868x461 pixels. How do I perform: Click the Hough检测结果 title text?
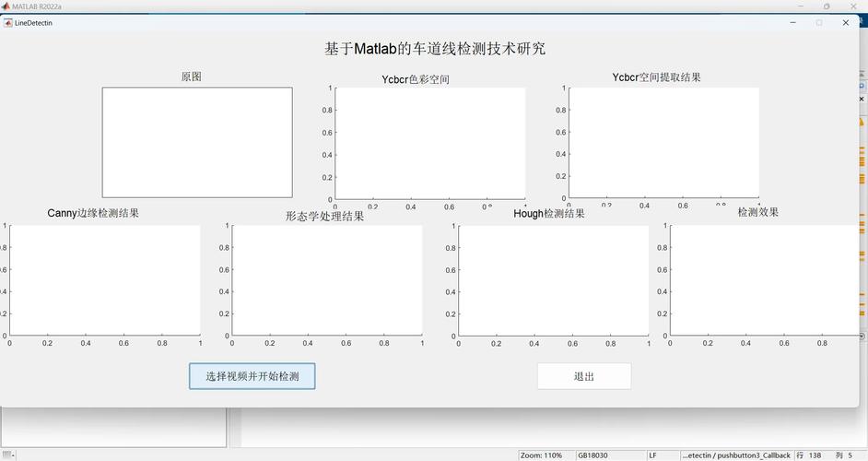coord(548,213)
